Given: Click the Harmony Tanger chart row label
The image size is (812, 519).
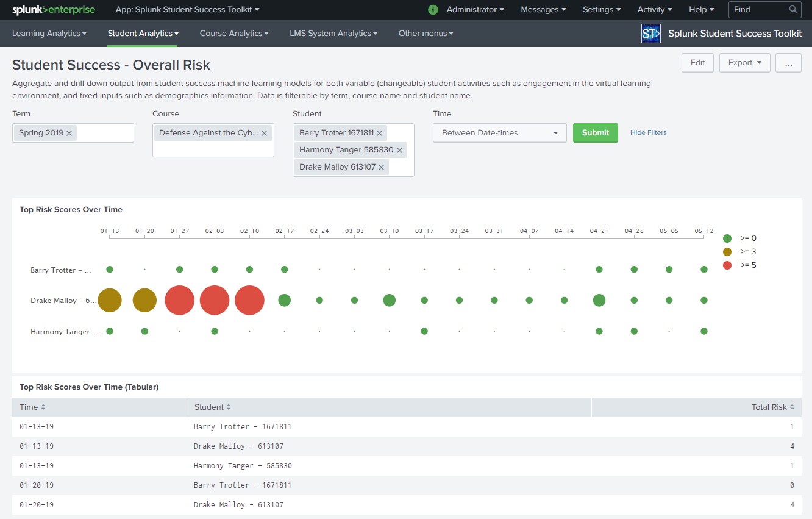Looking at the screenshot, I should click(x=67, y=332).
